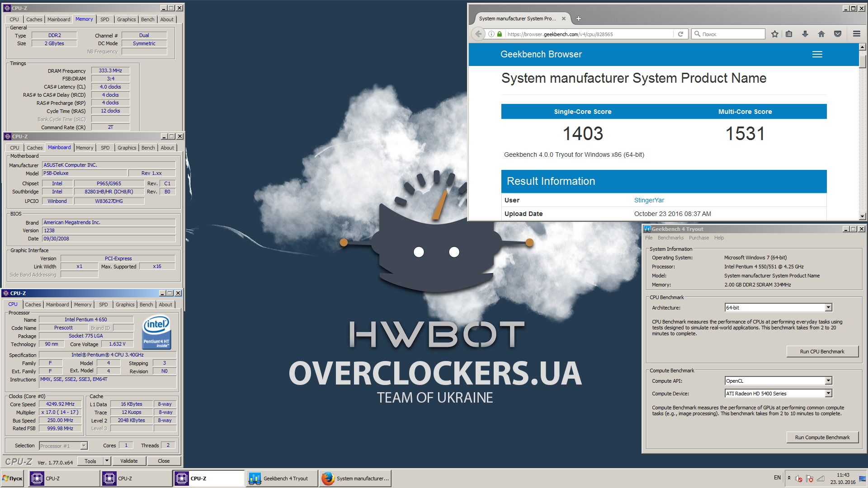
Task: Open a new Firefox tab with plus
Action: point(578,19)
